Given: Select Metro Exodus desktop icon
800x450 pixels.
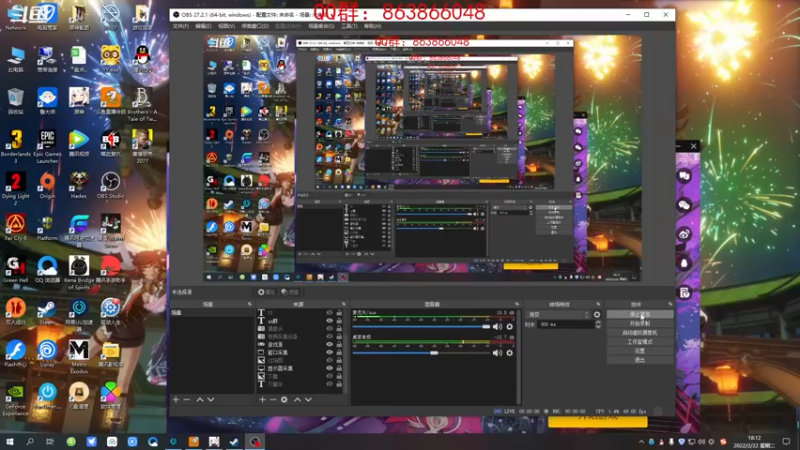Looking at the screenshot, I should click(x=79, y=356).
